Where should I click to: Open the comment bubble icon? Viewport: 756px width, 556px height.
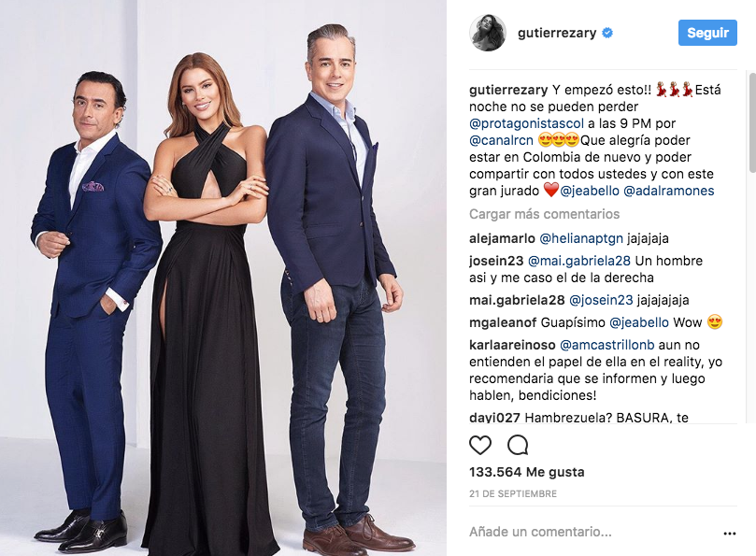click(518, 445)
